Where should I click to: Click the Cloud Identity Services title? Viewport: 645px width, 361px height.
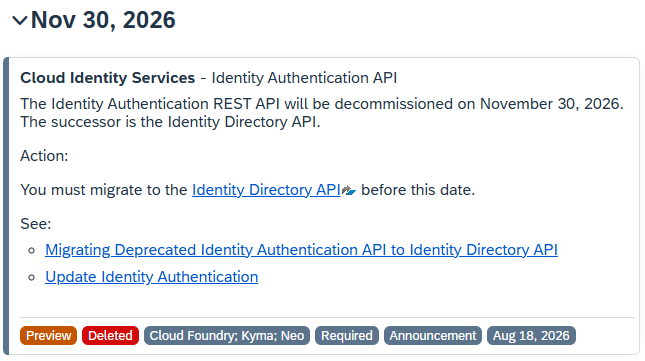107,78
